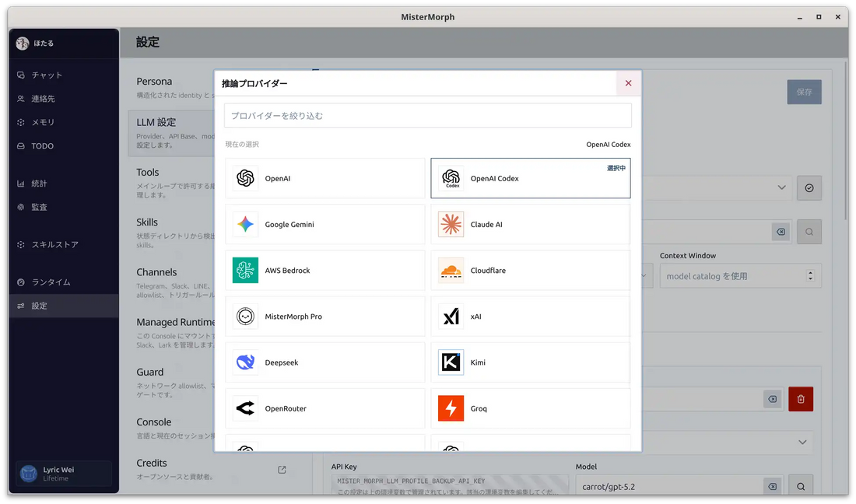Open 統計 in the sidebar
This screenshot has width=856, height=504.
pos(64,184)
